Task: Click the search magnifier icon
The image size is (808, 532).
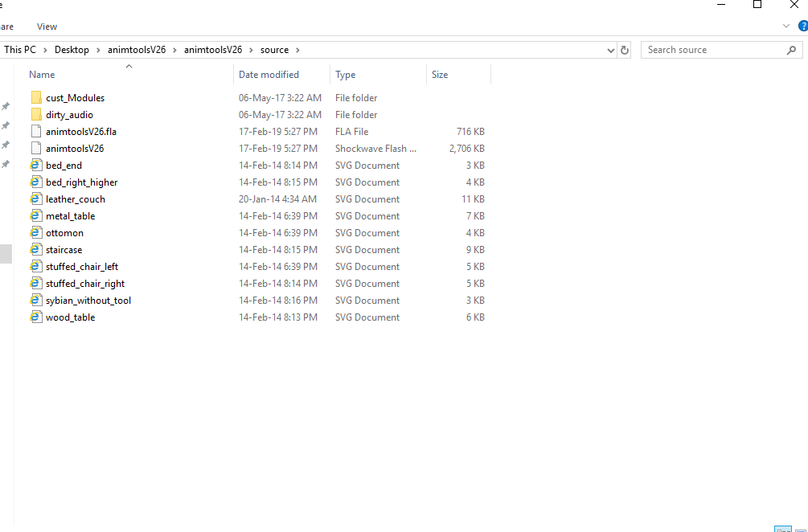Action: tap(791, 50)
